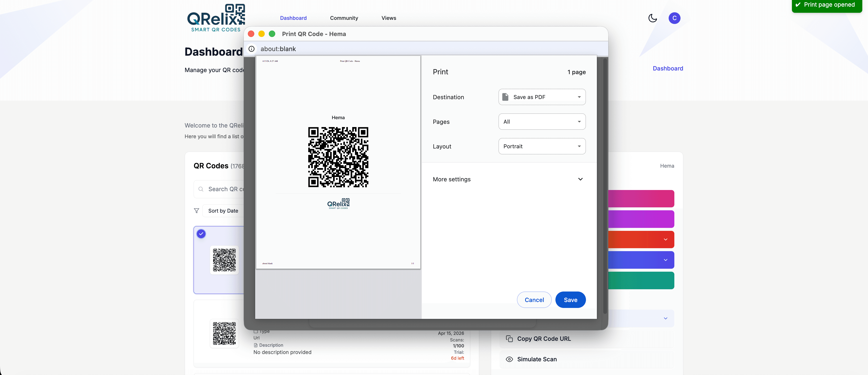Click the search magnifying glass in QR search bar
Viewport: 868px width, 375px height.
click(201, 189)
